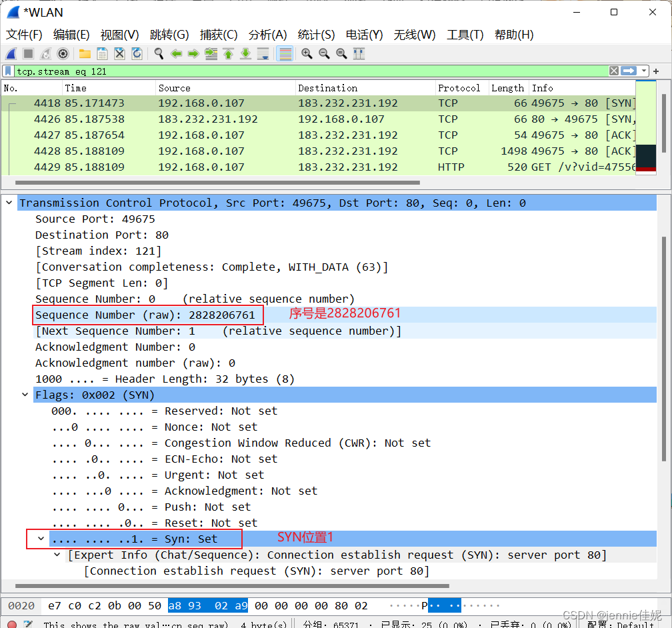Screen dimensions: 672x628
Task: Sort by the Source column header
Action: pos(226,88)
